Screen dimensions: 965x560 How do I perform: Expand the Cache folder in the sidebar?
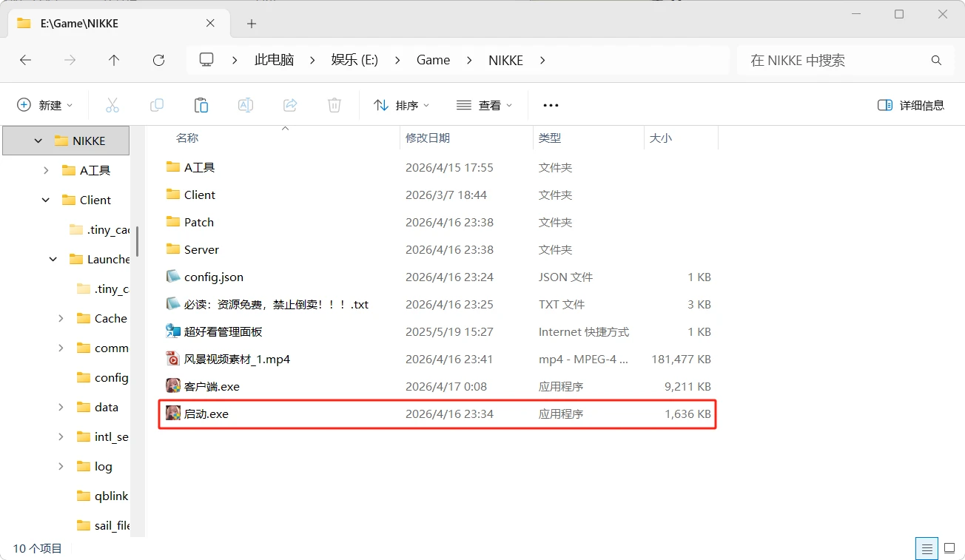coord(60,318)
